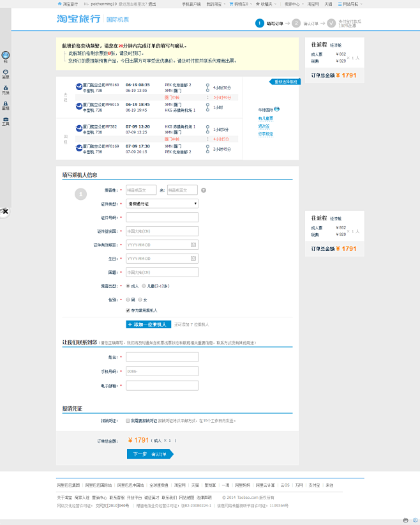
Task: Click step 2 circle 确认订单
Action: click(296, 23)
